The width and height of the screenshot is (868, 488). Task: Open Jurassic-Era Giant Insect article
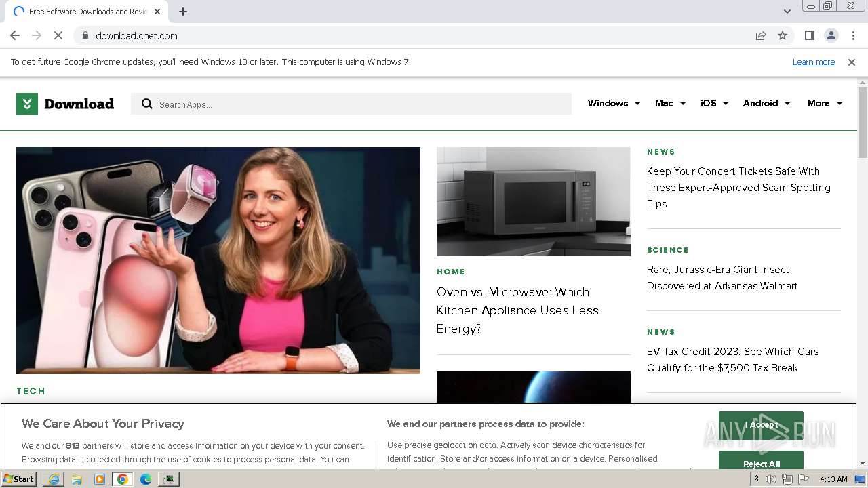pos(722,278)
